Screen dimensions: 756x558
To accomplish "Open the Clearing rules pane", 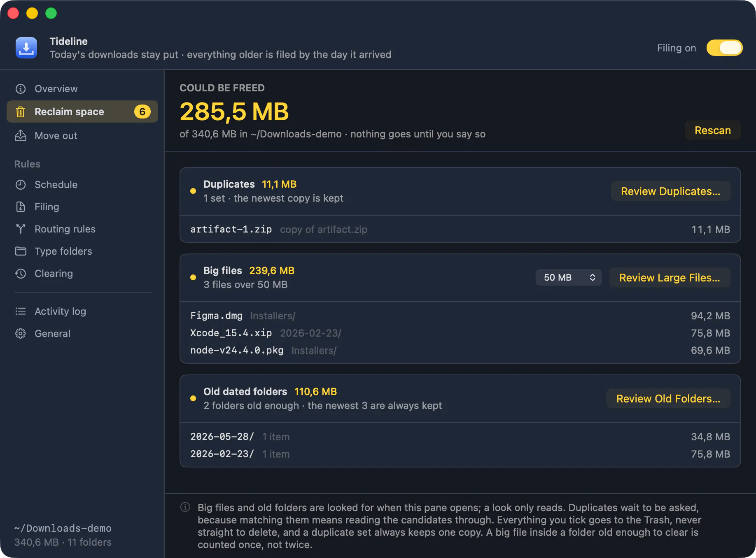I will (x=82, y=274).
